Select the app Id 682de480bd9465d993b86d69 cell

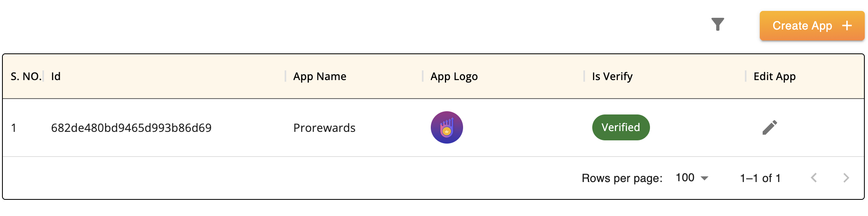[131, 128]
